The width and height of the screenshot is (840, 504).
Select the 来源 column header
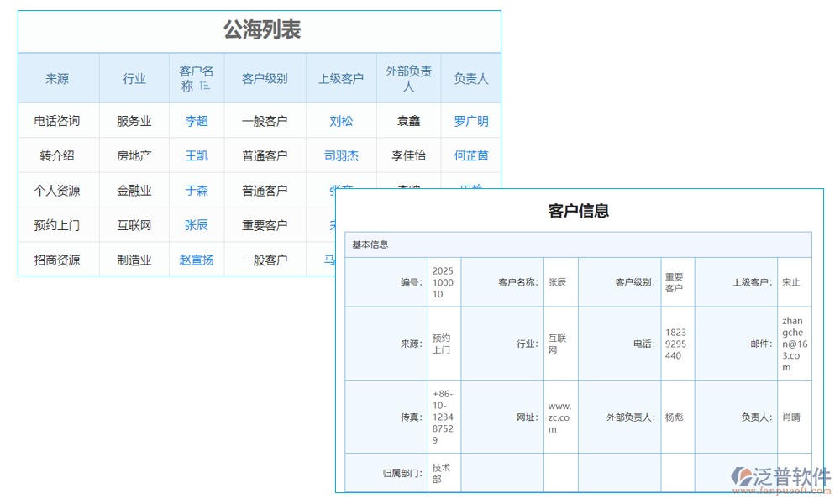tap(57, 77)
